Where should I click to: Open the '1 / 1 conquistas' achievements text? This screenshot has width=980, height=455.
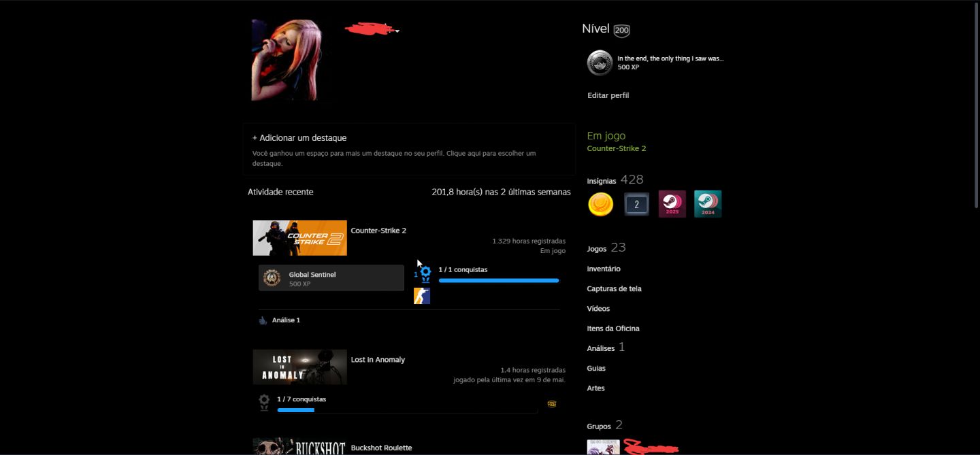(463, 269)
